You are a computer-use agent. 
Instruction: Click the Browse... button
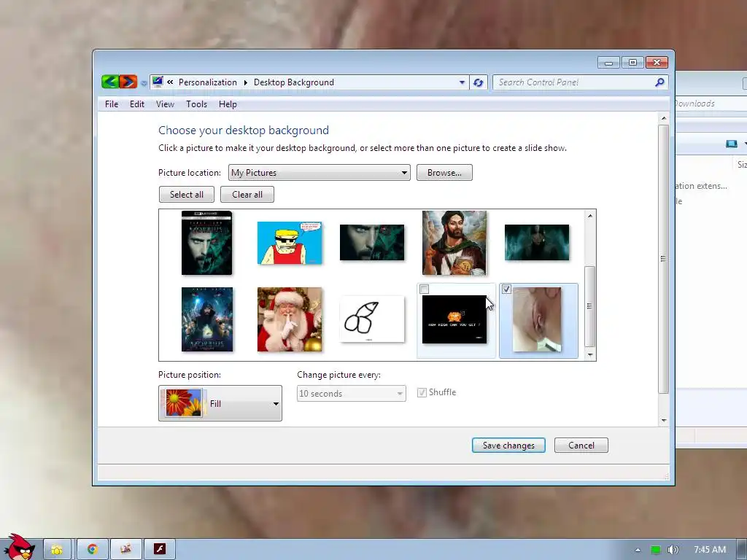tap(444, 172)
